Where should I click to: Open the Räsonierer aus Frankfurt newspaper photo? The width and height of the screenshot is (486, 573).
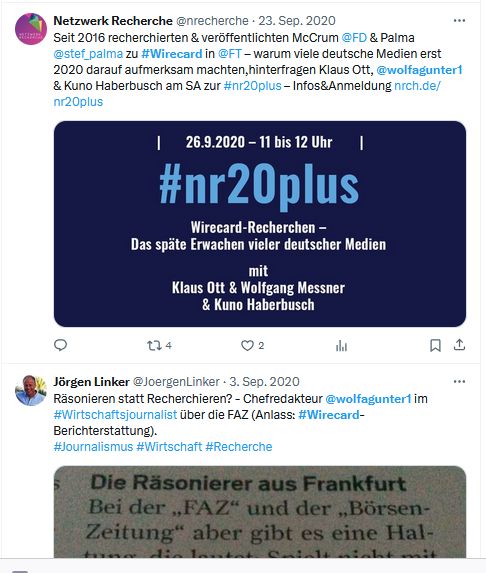pyautogui.click(x=260, y=512)
